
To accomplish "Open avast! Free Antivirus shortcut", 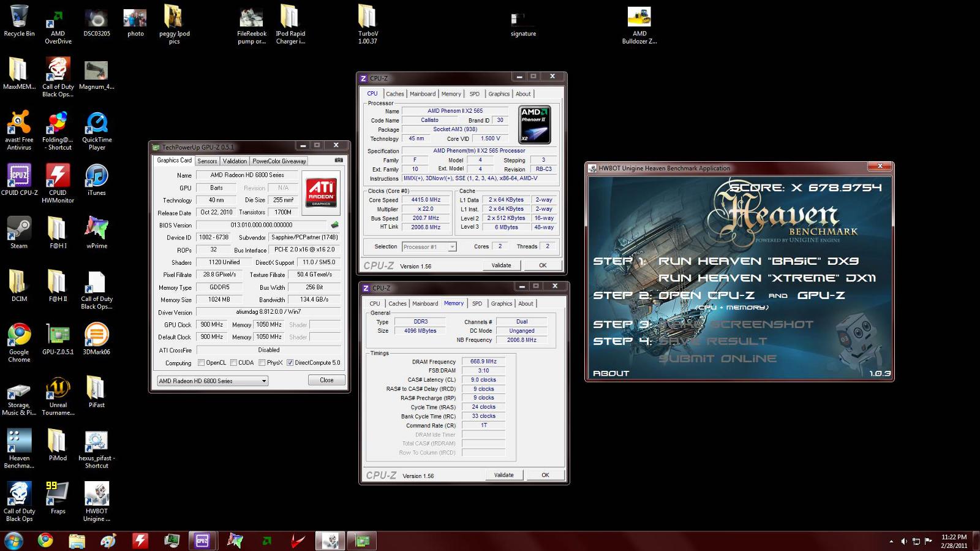I will point(19,131).
